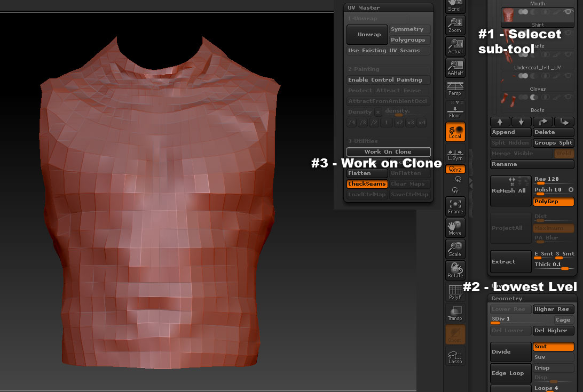Viewport: 583px width, 392px height.
Task: Enable Use Existing UV Seams
Action: click(x=389, y=51)
